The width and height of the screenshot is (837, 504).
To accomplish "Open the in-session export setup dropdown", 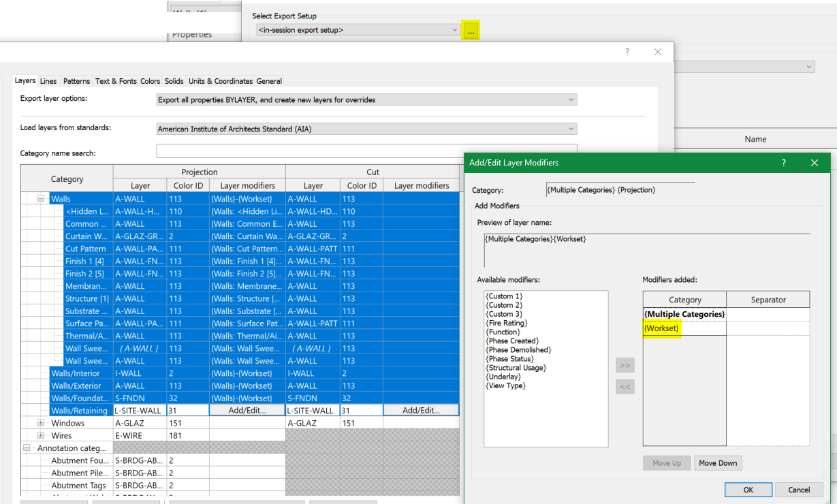I will click(358, 30).
